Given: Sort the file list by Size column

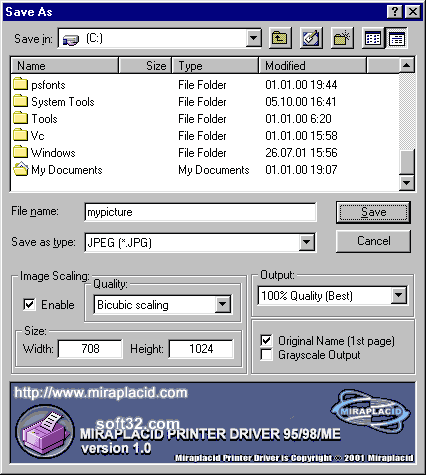Looking at the screenshot, I should click(x=145, y=65).
